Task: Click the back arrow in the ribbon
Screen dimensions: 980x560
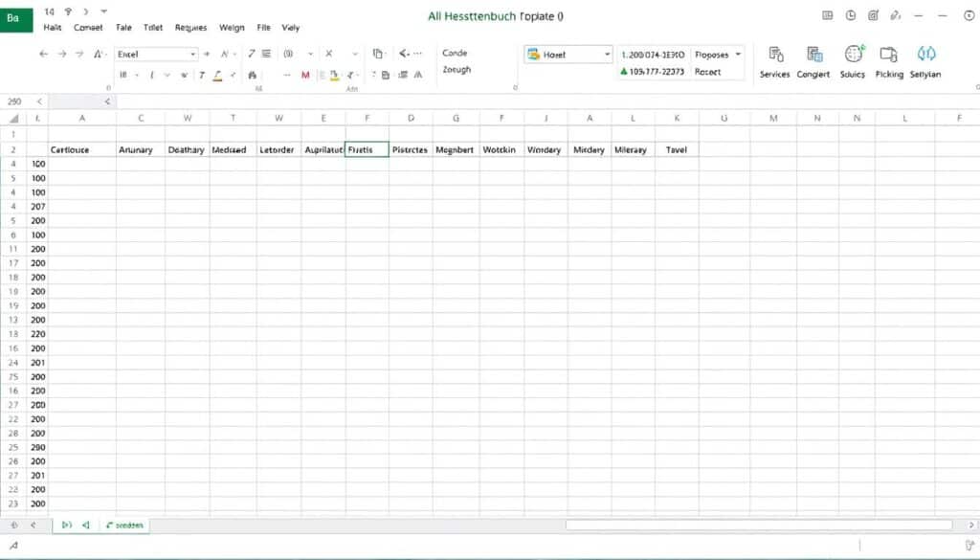Action: [x=43, y=55]
